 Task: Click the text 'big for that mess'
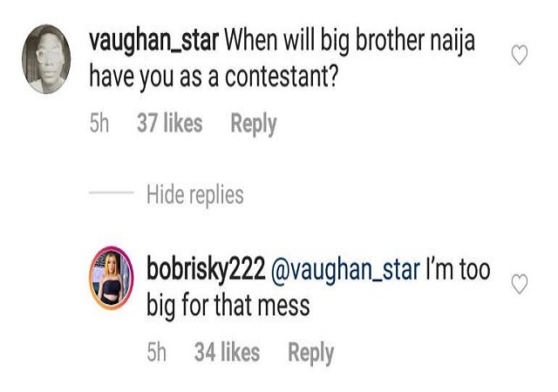coord(228,306)
